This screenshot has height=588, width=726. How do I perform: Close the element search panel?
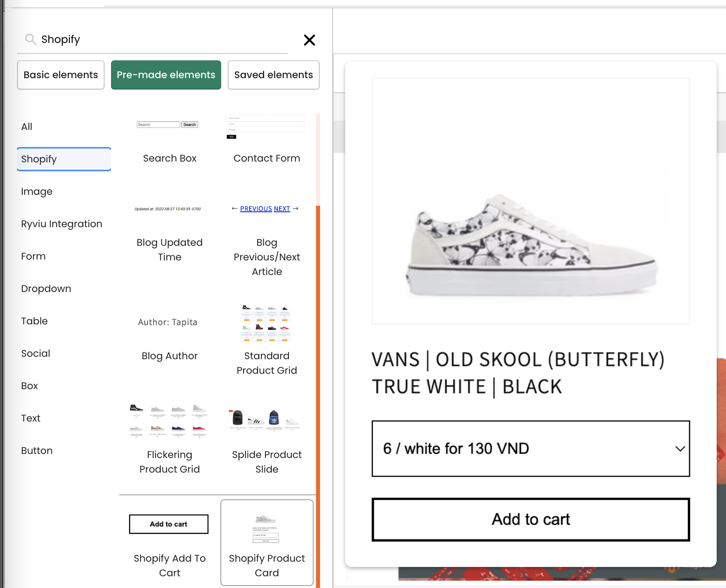pyautogui.click(x=310, y=40)
